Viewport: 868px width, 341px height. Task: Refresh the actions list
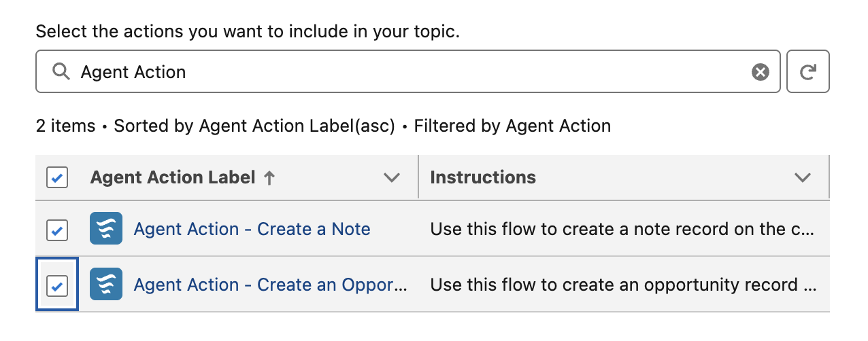(807, 71)
